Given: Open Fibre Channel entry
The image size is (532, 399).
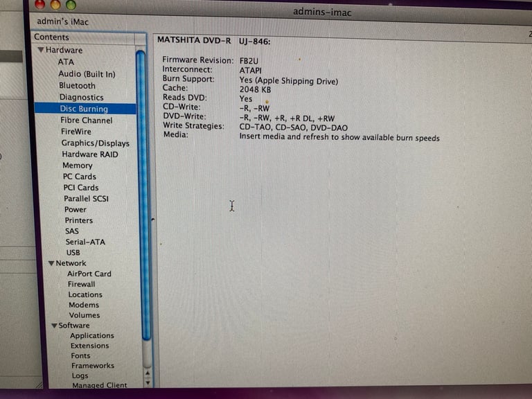Looking at the screenshot, I should pos(86,121).
